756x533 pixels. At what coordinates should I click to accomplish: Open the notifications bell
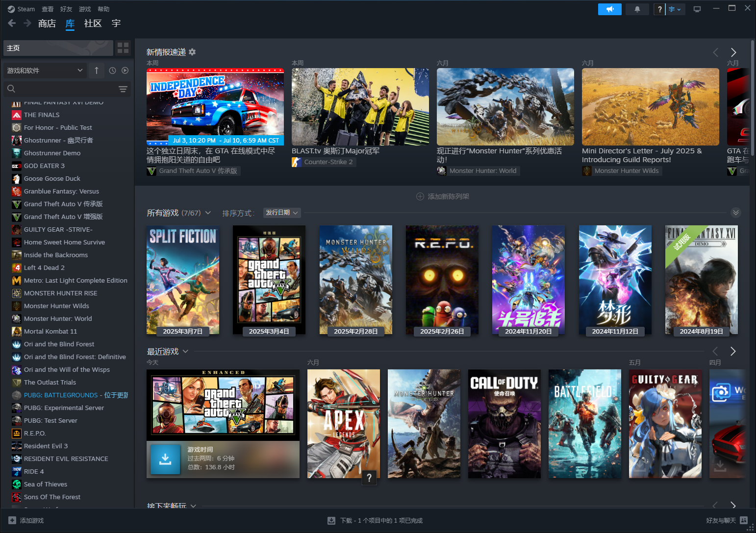coord(637,9)
